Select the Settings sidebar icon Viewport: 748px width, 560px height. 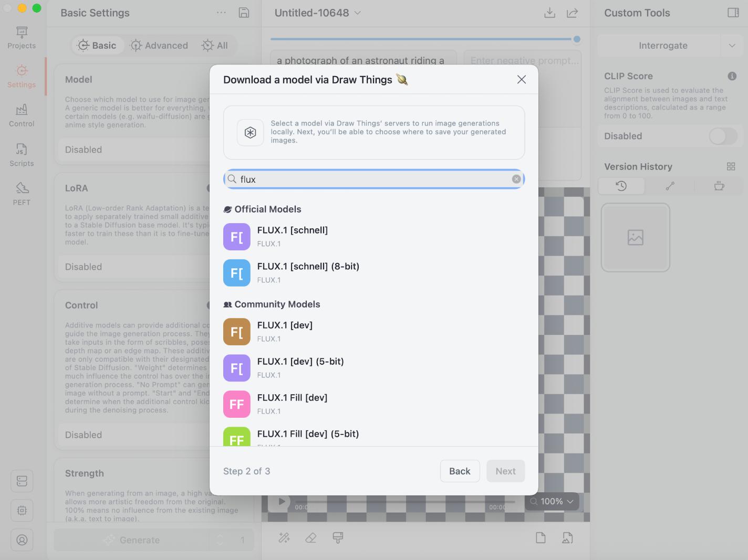tap(22, 77)
